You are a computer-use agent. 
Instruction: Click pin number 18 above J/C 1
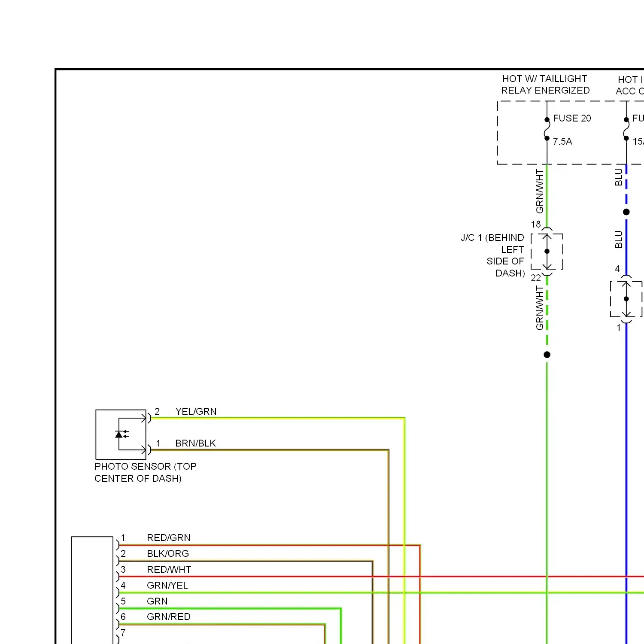pos(536,224)
